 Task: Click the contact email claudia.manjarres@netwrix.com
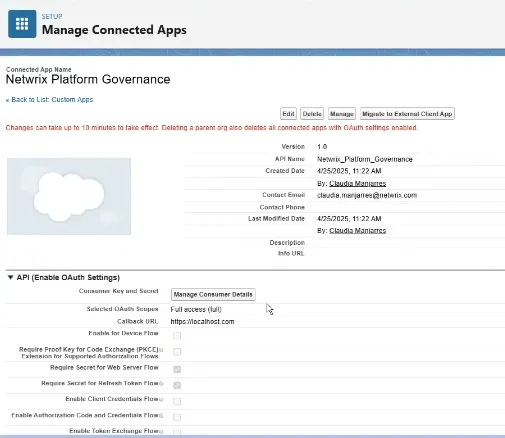click(x=367, y=195)
